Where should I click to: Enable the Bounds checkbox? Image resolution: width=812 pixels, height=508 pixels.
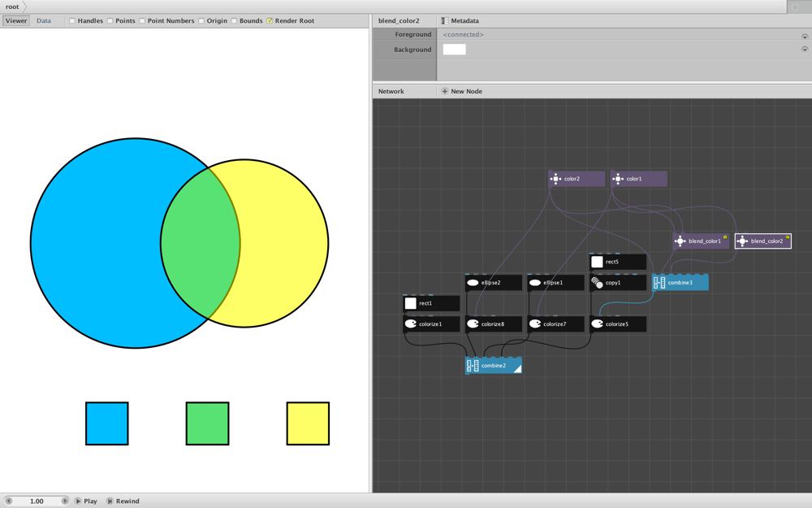point(234,21)
